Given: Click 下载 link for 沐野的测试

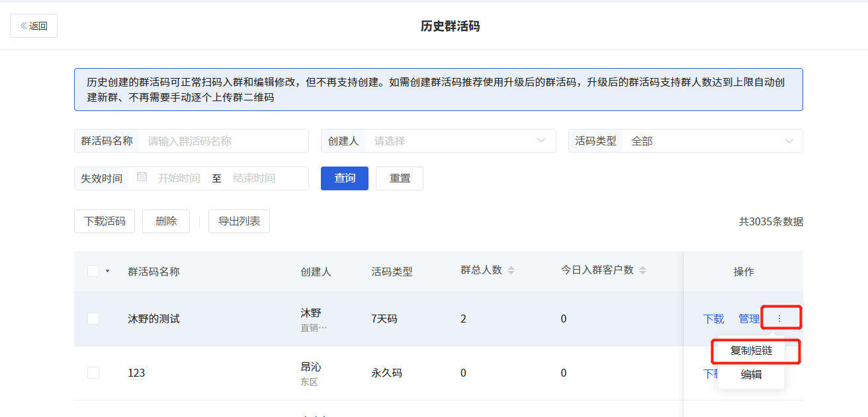Looking at the screenshot, I should click(x=713, y=319).
